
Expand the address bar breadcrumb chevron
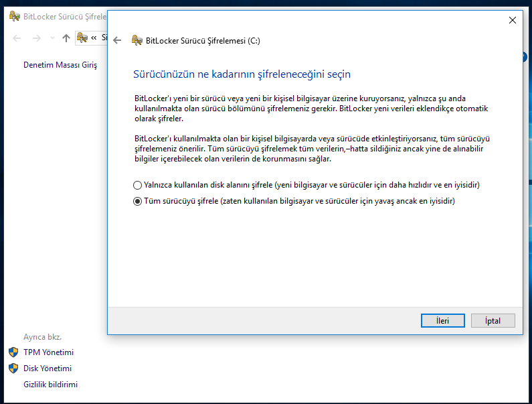point(94,38)
